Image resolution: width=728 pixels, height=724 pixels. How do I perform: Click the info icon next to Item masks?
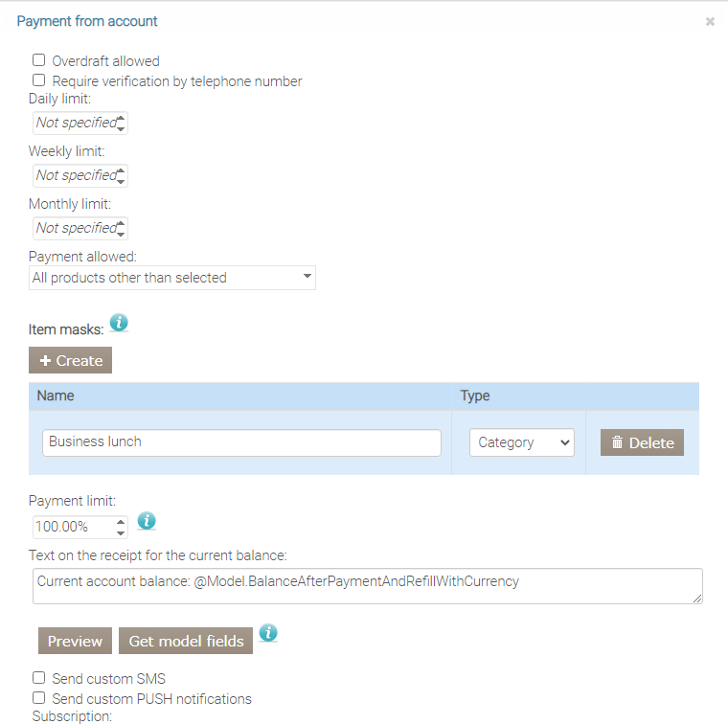(x=119, y=323)
